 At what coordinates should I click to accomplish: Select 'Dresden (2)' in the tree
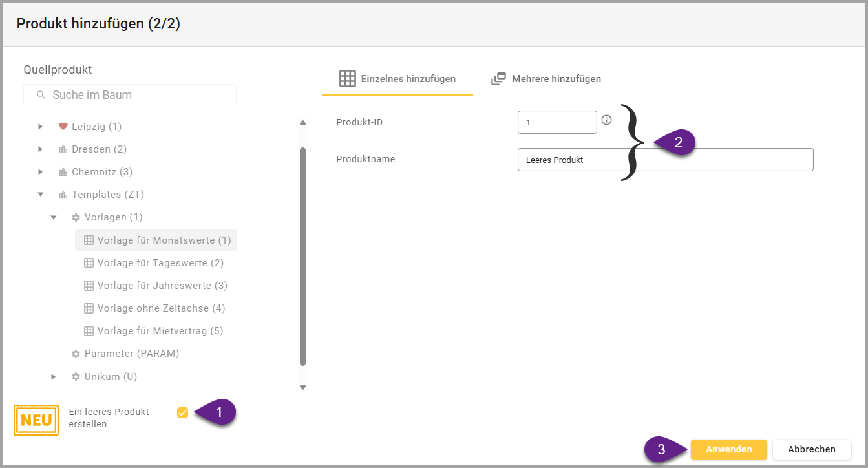tap(99, 149)
